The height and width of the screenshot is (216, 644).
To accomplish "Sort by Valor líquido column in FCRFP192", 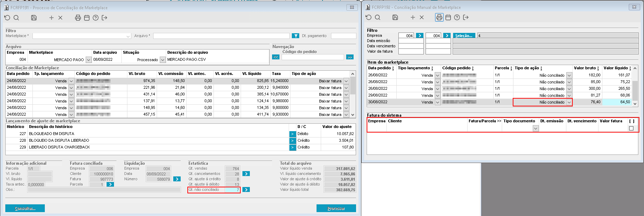I will (x=618, y=68).
